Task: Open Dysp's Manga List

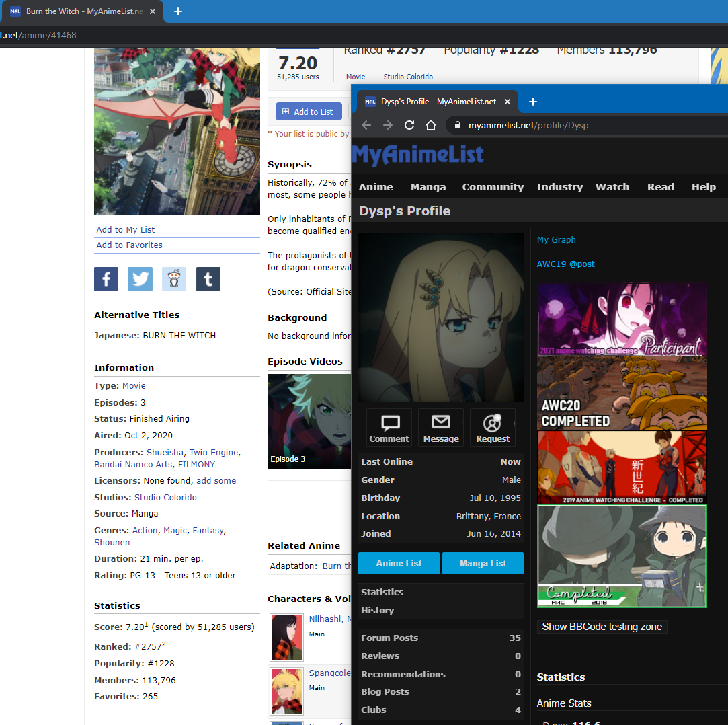Action: [483, 563]
